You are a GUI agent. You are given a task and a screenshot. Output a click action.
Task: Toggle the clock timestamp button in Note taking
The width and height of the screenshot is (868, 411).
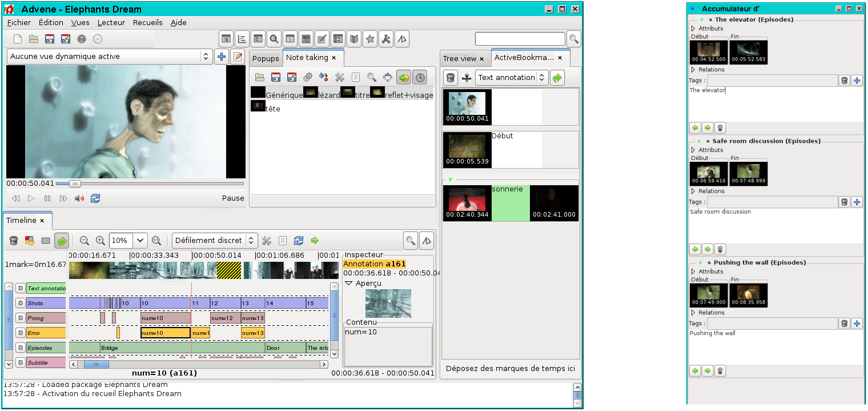coord(420,77)
